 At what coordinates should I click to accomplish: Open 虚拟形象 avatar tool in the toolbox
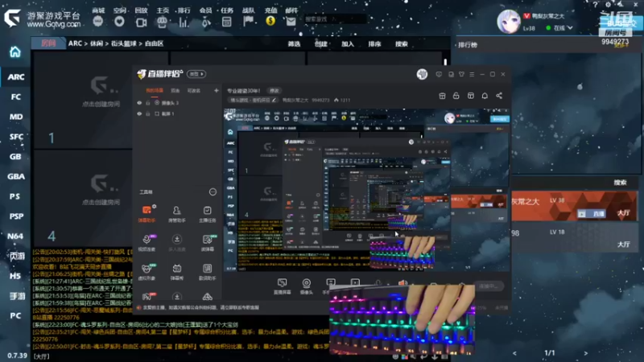tap(147, 272)
